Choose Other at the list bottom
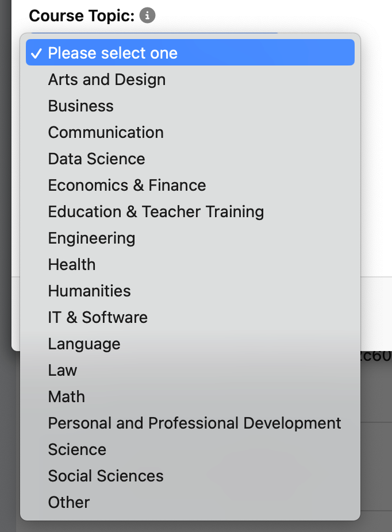Screen dimensions: 392x532 pyautogui.click(x=190, y=503)
